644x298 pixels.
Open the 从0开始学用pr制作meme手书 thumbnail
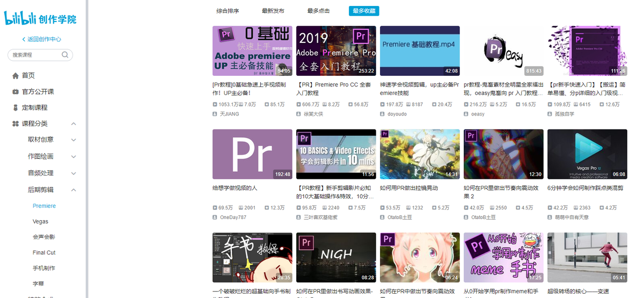pyautogui.click(x=503, y=257)
